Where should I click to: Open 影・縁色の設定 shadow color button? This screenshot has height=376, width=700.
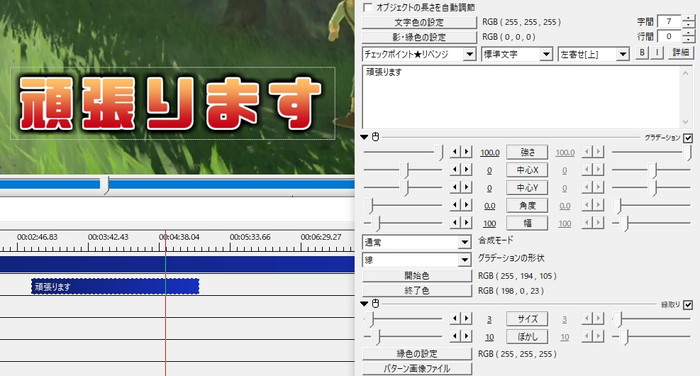[x=419, y=37]
